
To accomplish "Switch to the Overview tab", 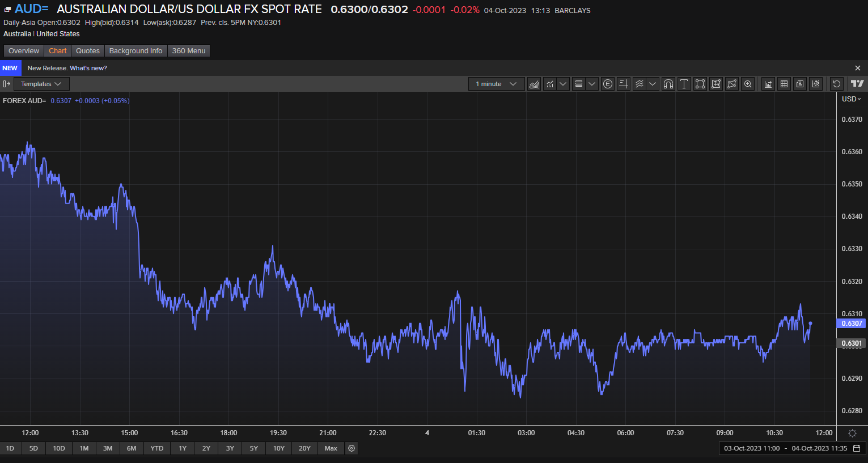I will click(x=24, y=51).
